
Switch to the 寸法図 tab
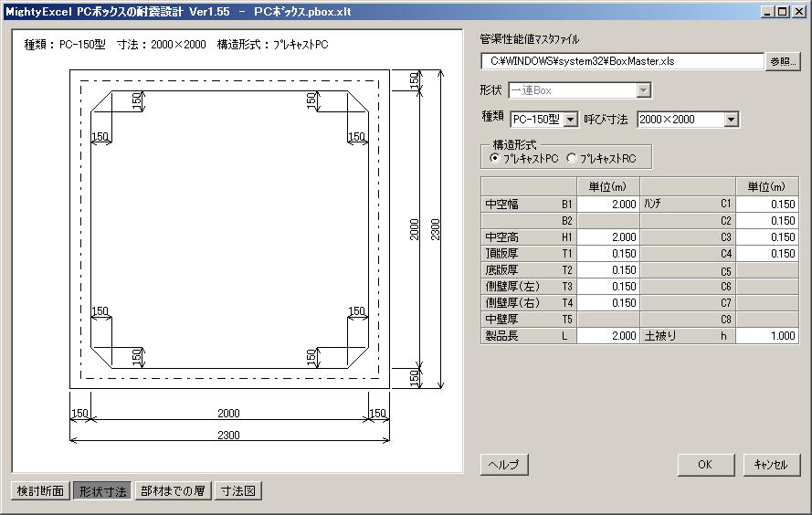(x=238, y=490)
